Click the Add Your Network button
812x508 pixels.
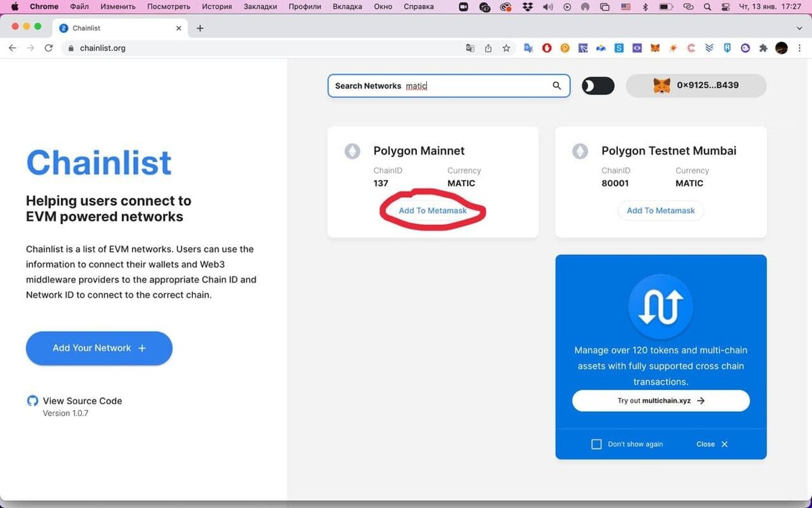click(x=99, y=348)
